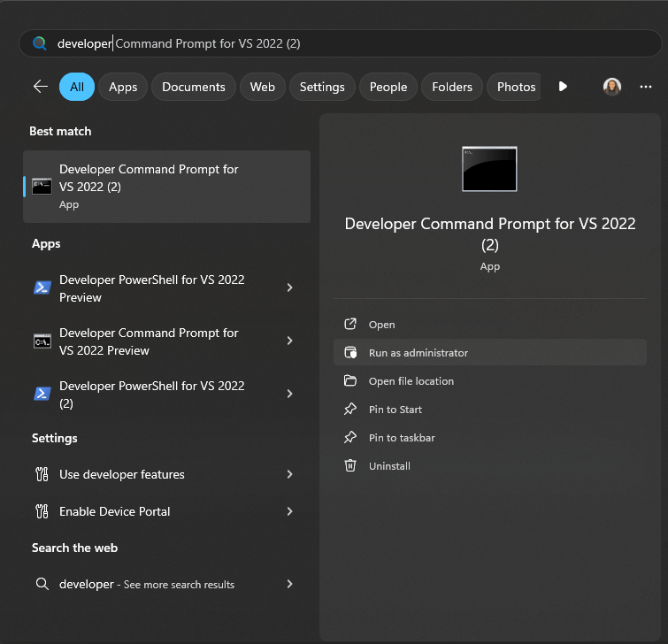Screen dimensions: 668x644
Task: Expand Developer PowerShell for VS 2022 Preview chevron
Action: coord(289,288)
